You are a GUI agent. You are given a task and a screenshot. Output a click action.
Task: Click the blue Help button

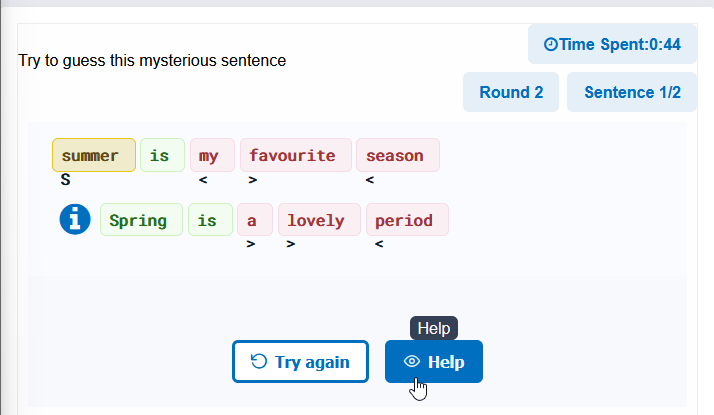tap(434, 362)
